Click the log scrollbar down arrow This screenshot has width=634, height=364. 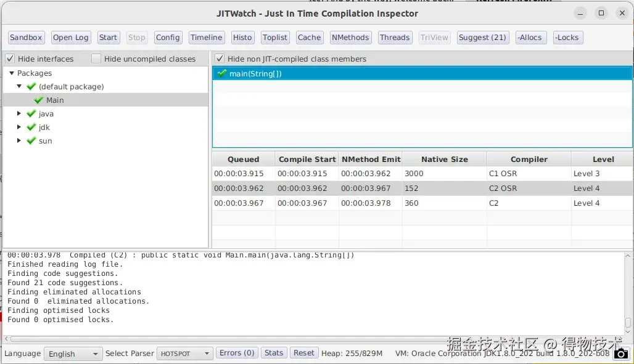click(x=628, y=332)
